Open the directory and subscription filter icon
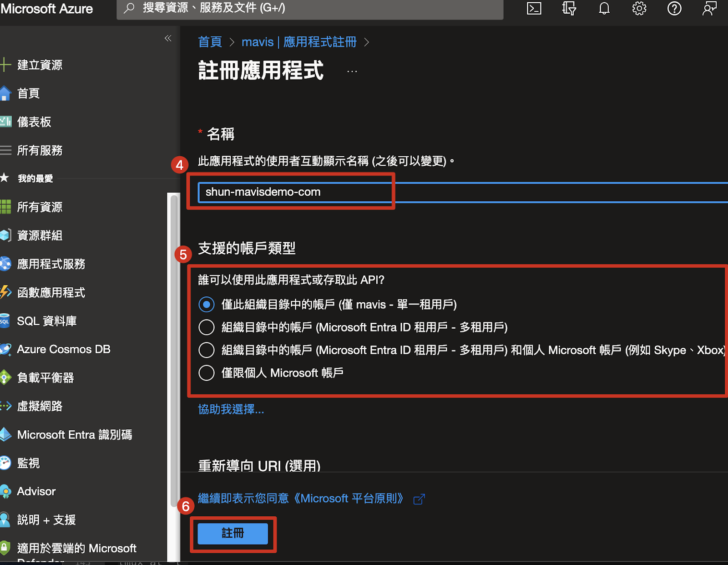Image resolution: width=728 pixels, height=565 pixels. (569, 9)
